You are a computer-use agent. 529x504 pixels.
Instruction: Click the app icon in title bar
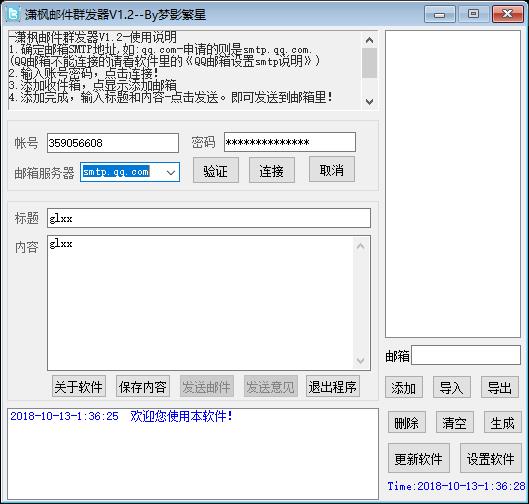pos(13,15)
